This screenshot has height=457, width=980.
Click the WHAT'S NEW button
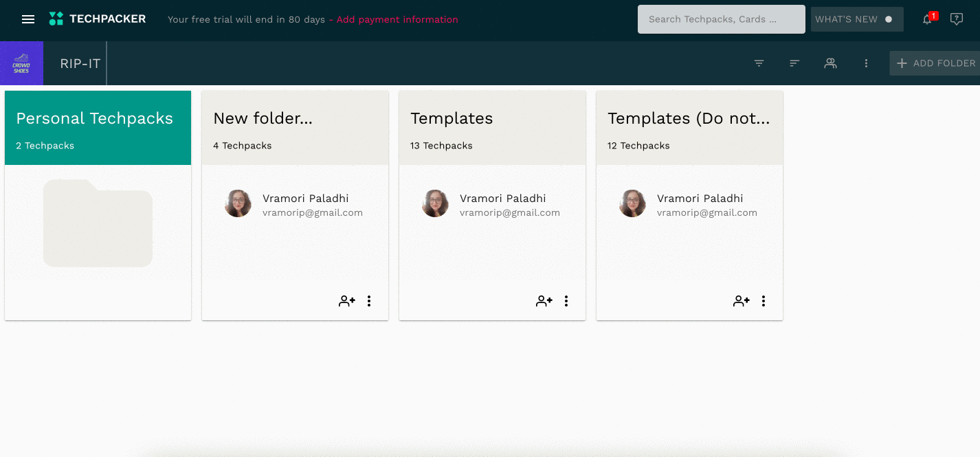click(855, 19)
